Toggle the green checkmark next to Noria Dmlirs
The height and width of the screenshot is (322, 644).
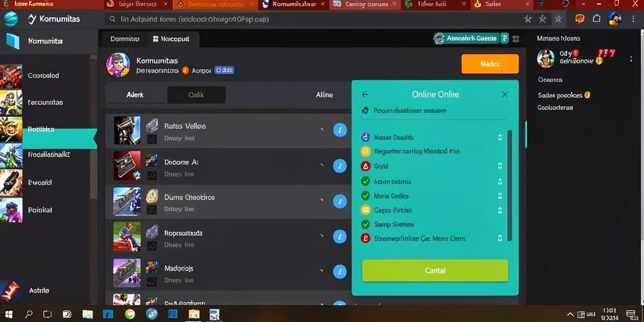[x=365, y=196]
